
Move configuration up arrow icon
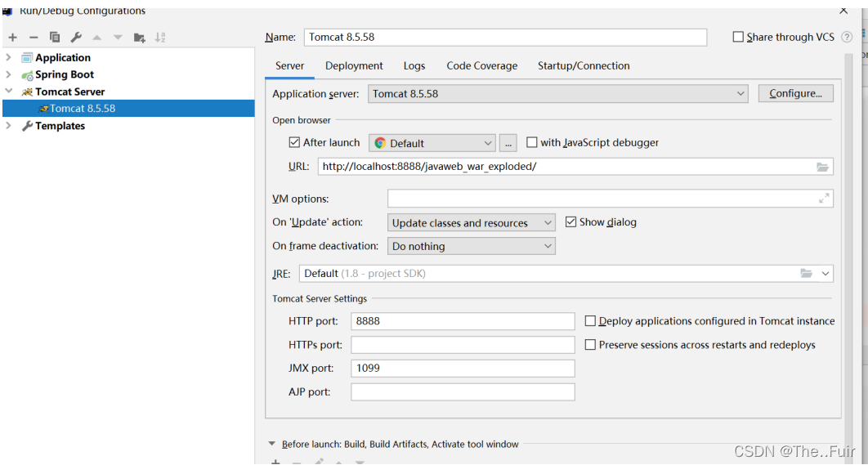[97, 38]
